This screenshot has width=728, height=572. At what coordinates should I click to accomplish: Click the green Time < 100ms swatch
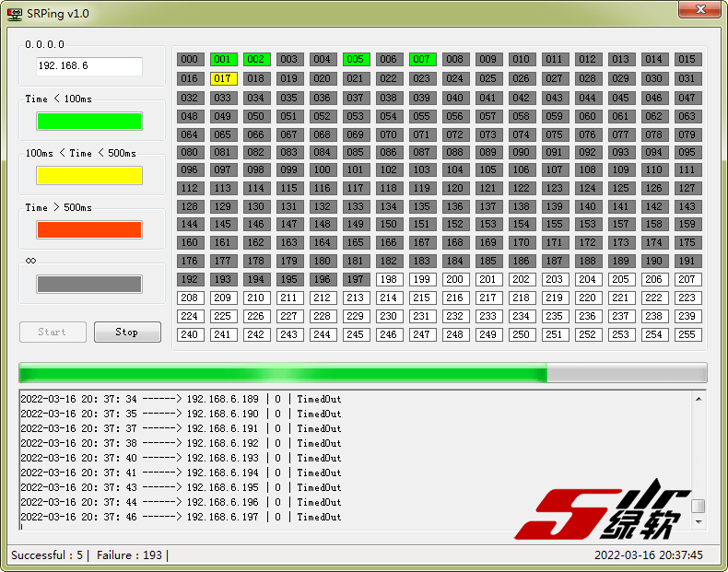[89, 121]
